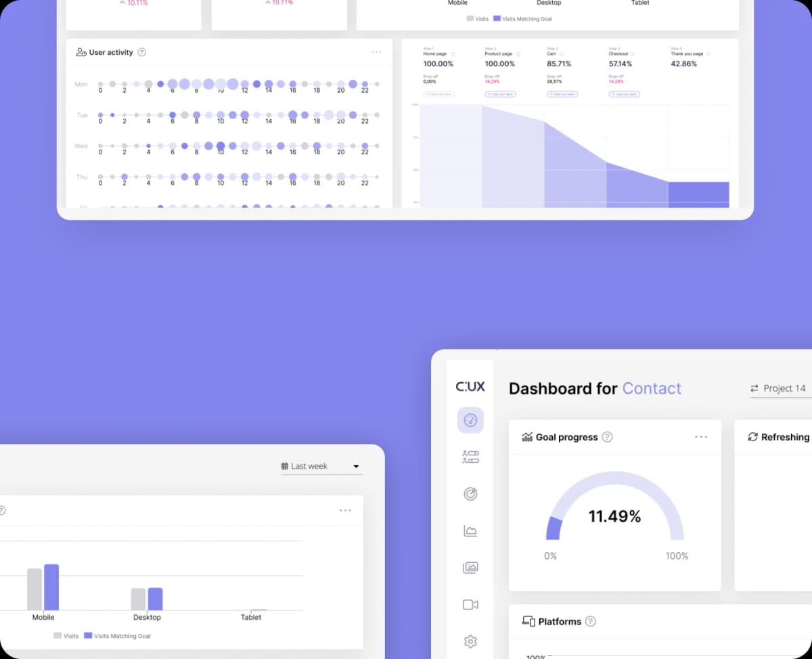Select the area chart analytics sidebar icon
The width and height of the screenshot is (812, 659).
tap(470, 531)
